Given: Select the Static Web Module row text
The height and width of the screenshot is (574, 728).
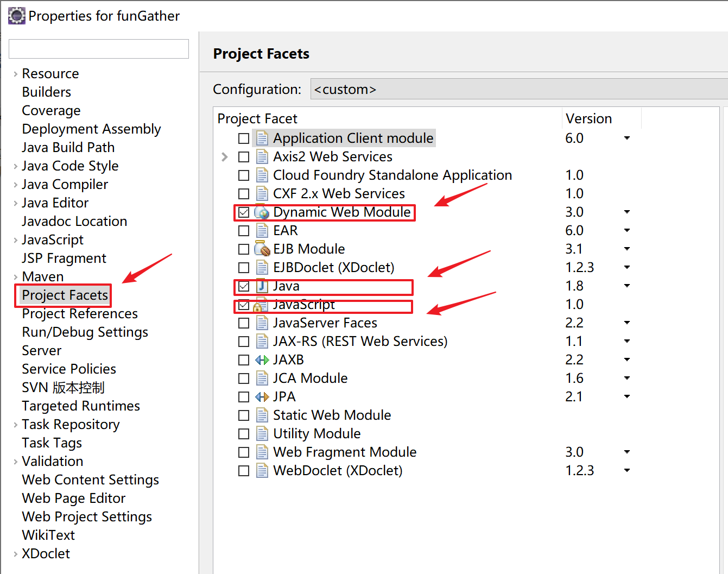Looking at the screenshot, I should coord(332,415).
